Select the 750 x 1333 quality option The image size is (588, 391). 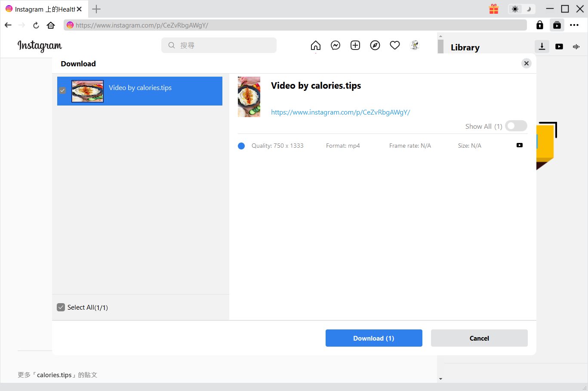pyautogui.click(x=241, y=146)
